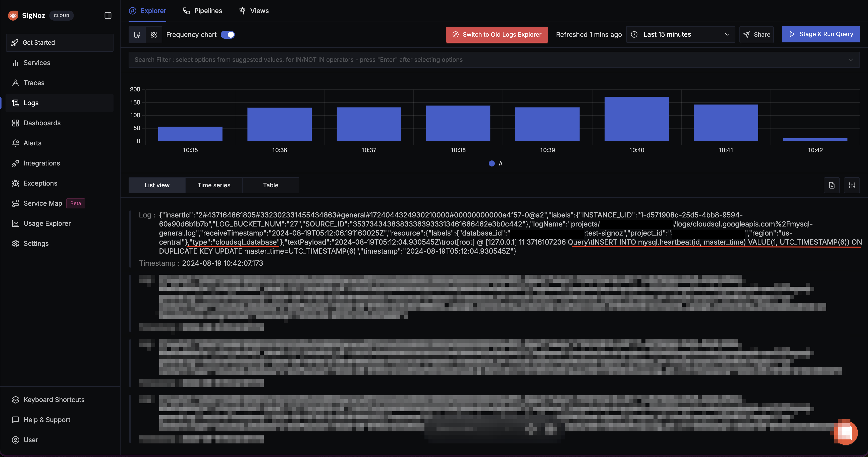Click the Alerts bell icon
This screenshot has height=457, width=868.
point(16,143)
